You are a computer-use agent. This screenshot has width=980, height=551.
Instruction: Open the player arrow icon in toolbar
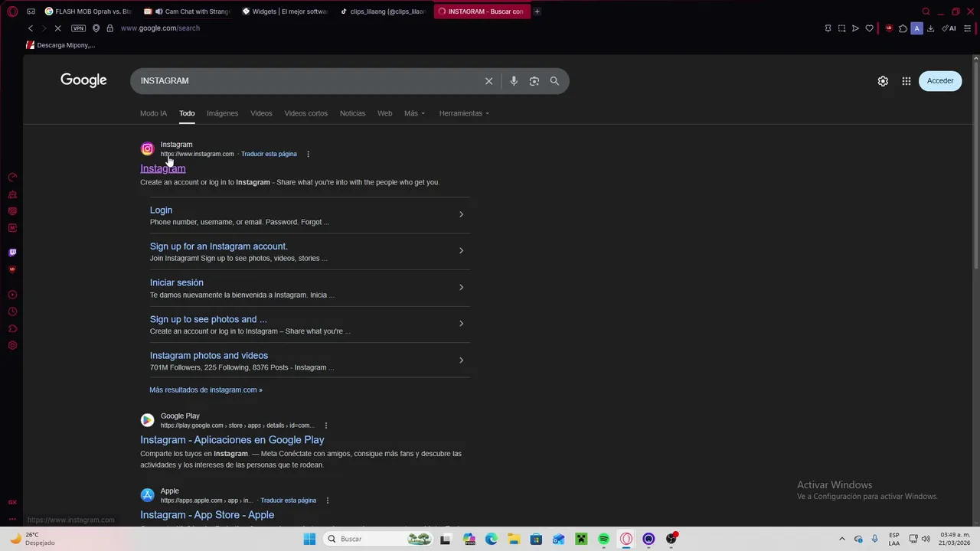pos(855,28)
